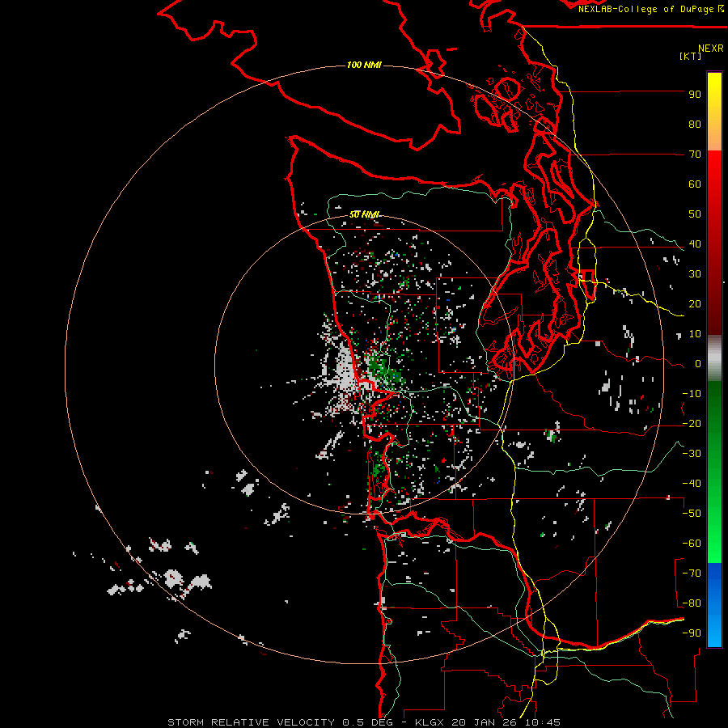
Task: Click the blue bottom segment of color bar
Action: coord(714,605)
